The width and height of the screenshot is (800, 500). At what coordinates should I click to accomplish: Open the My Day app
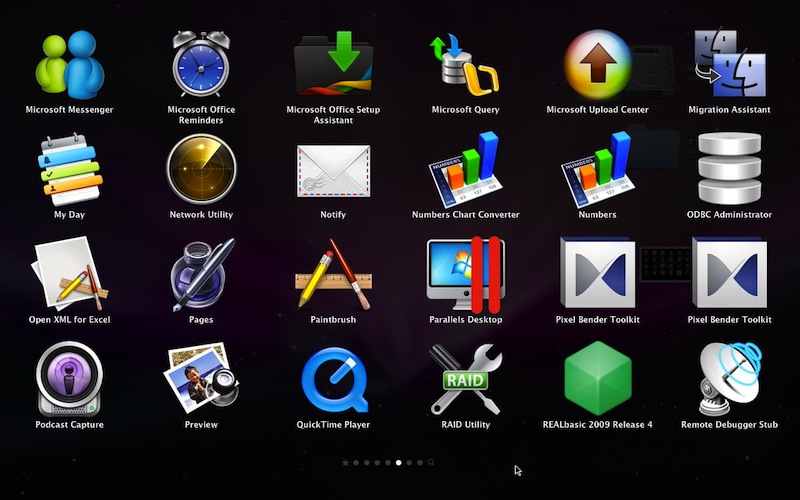69,168
